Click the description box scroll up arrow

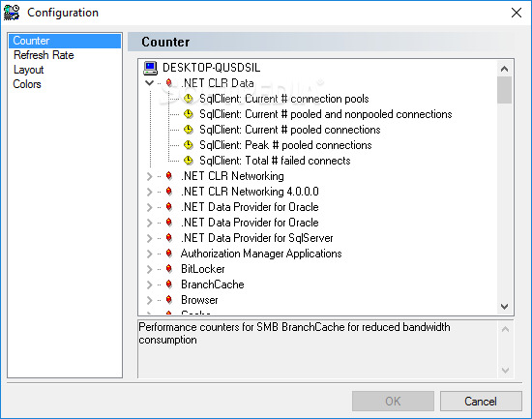tap(505, 329)
